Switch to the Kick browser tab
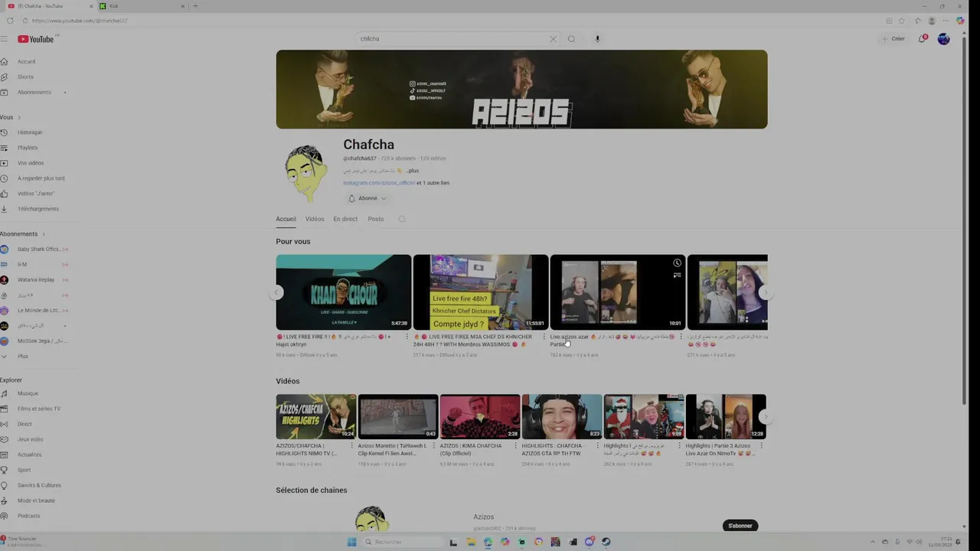 142,6
